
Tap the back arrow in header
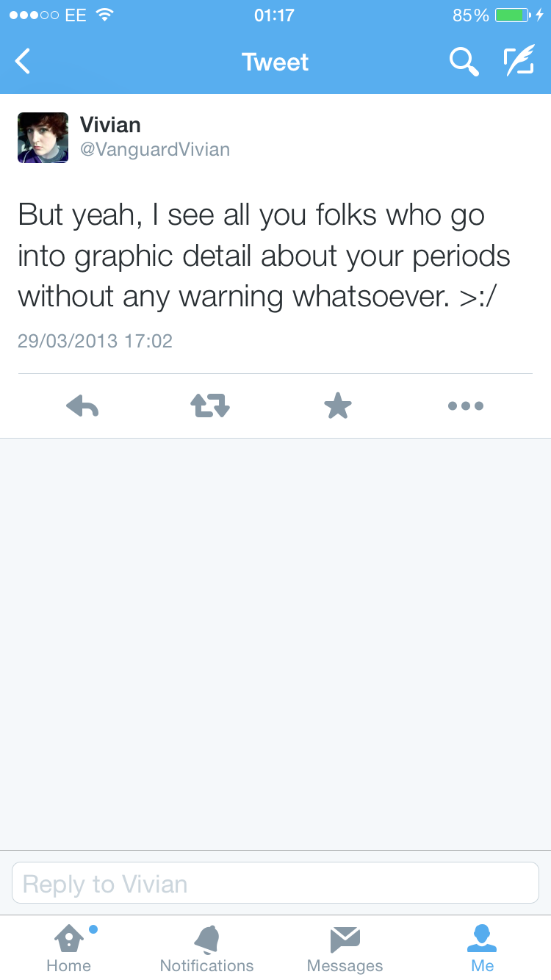pos(24,62)
